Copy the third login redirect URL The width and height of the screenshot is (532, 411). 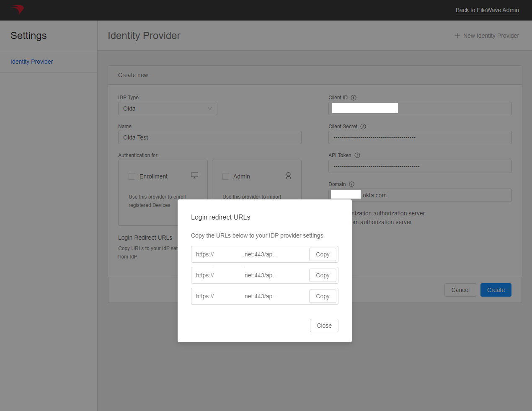tap(323, 296)
